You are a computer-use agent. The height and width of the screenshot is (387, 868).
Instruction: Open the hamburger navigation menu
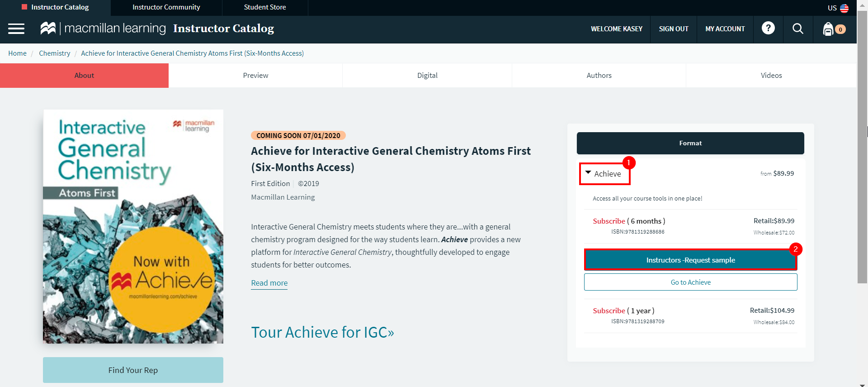16,29
